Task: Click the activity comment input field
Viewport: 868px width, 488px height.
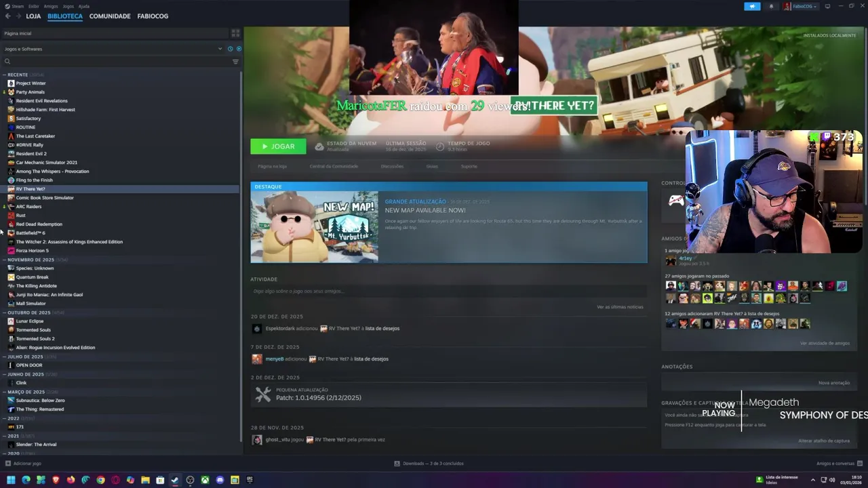Action: click(x=448, y=291)
